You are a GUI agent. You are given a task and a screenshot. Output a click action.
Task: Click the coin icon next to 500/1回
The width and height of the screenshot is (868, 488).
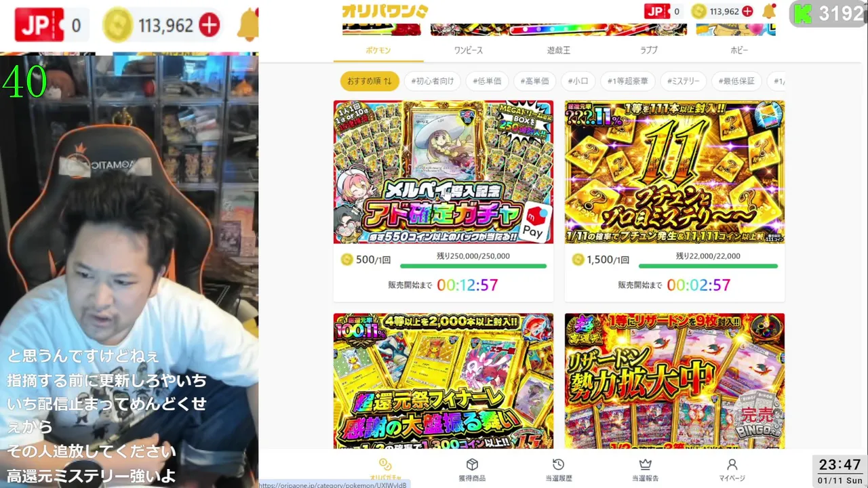347,260
